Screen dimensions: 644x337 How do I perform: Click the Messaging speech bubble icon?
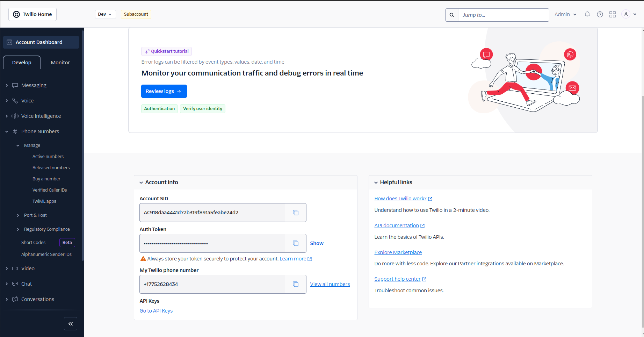click(x=15, y=85)
